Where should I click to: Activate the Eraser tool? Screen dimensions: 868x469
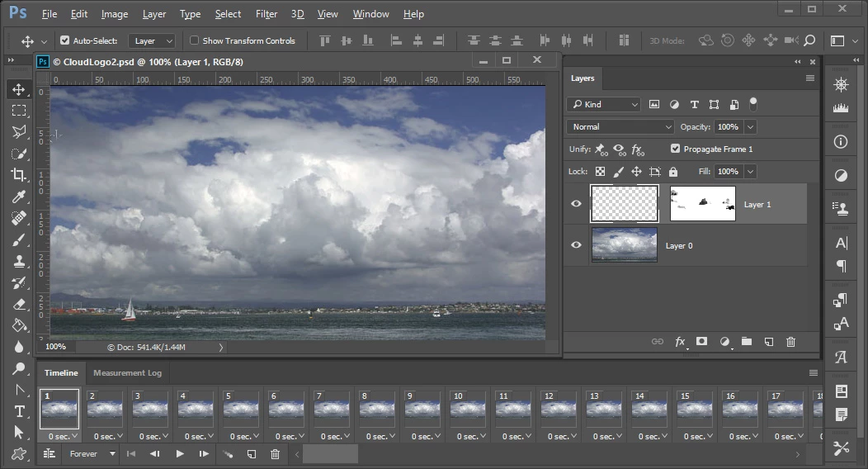point(18,304)
